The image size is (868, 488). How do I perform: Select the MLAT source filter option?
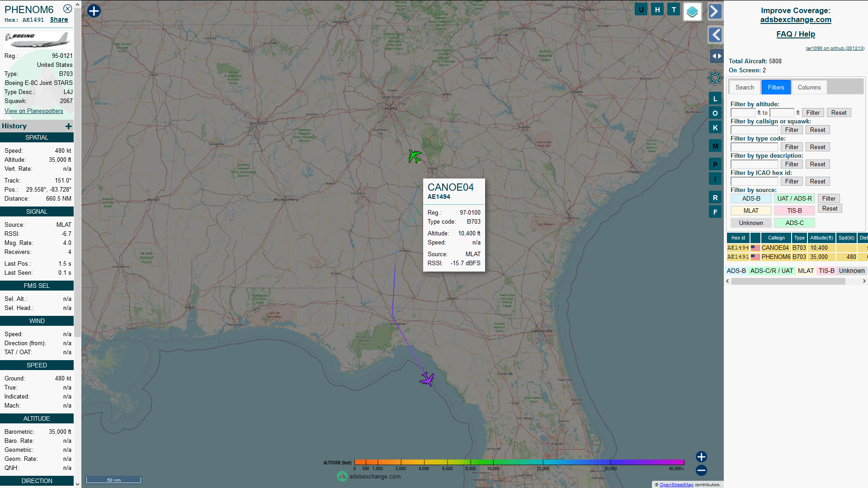point(751,211)
